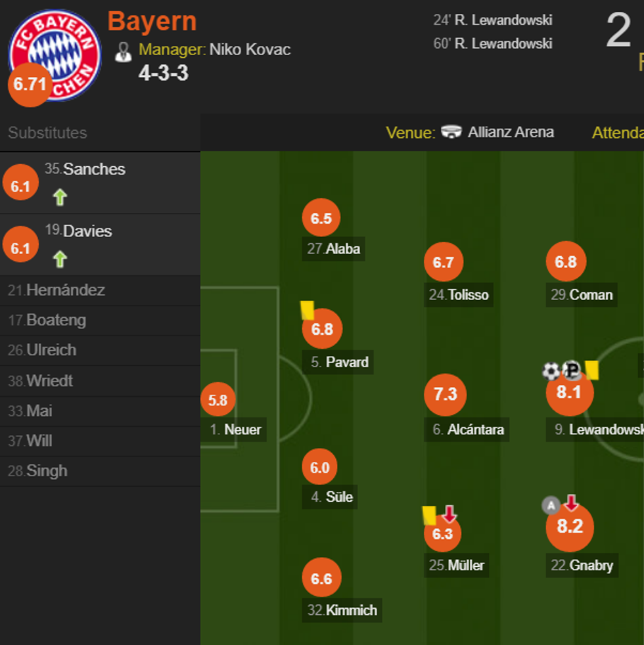Click Pavard's yellow card icon
This screenshot has height=645, width=644.
(x=307, y=310)
